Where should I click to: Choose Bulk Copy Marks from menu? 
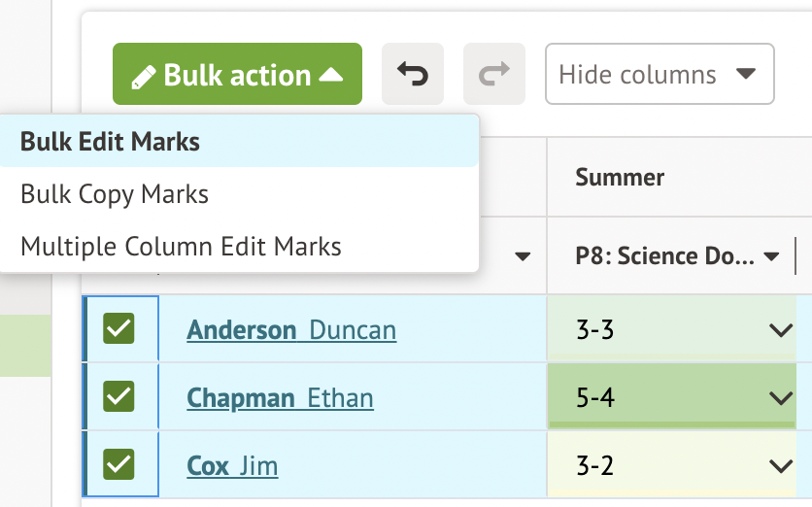click(115, 194)
